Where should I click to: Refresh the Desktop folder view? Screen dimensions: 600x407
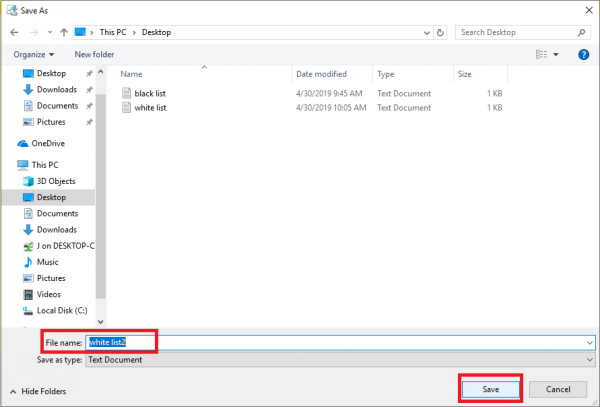(441, 32)
